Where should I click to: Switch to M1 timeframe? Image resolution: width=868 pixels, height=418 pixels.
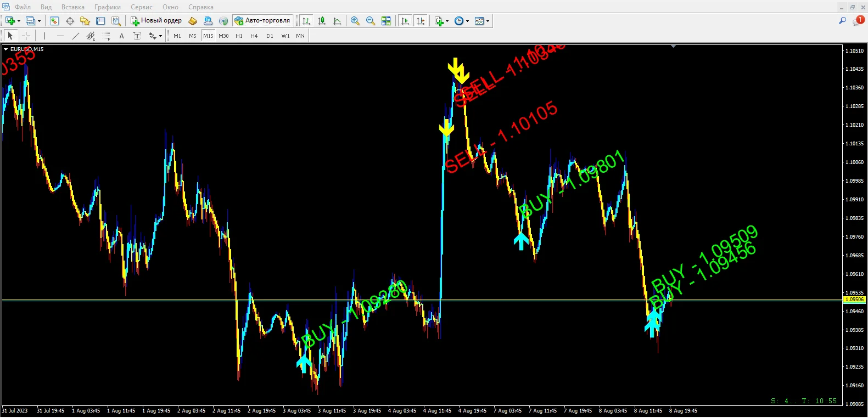[x=177, y=36]
